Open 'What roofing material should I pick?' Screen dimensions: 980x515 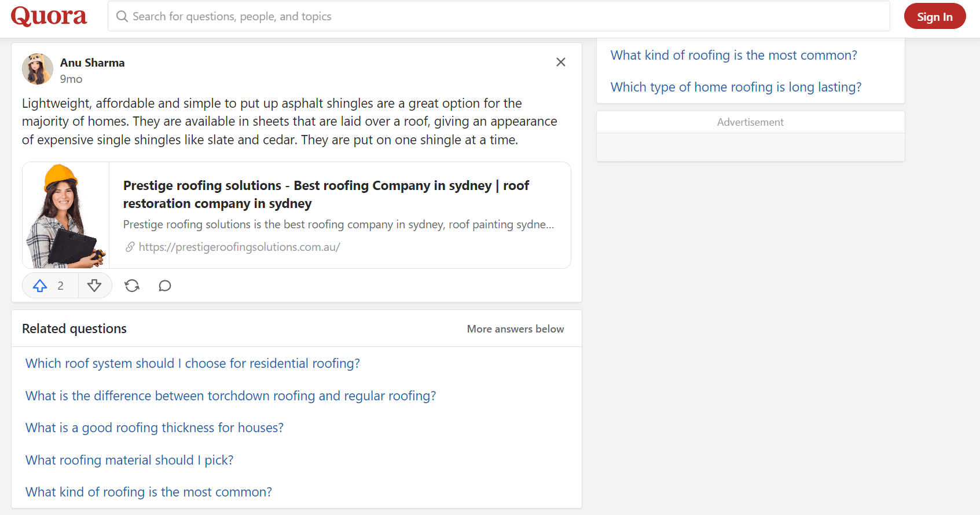pos(130,460)
